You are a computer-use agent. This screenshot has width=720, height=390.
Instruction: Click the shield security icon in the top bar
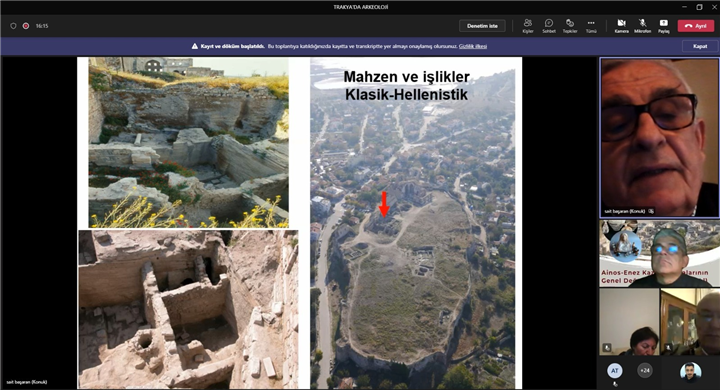pyautogui.click(x=13, y=26)
